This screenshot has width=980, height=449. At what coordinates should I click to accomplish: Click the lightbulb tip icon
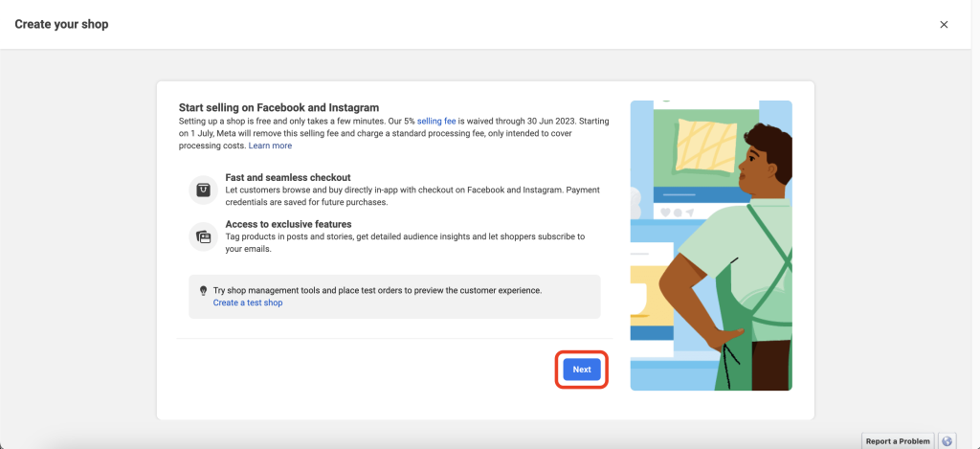(x=203, y=290)
